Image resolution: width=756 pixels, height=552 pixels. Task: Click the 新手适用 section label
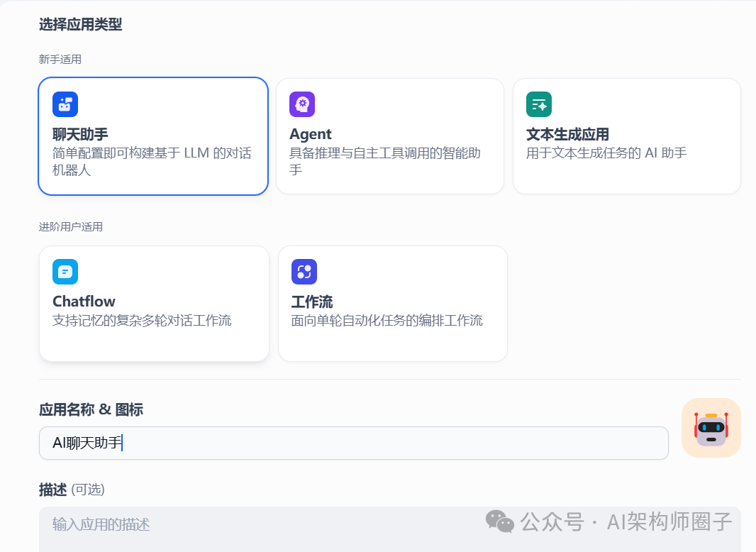pos(60,59)
